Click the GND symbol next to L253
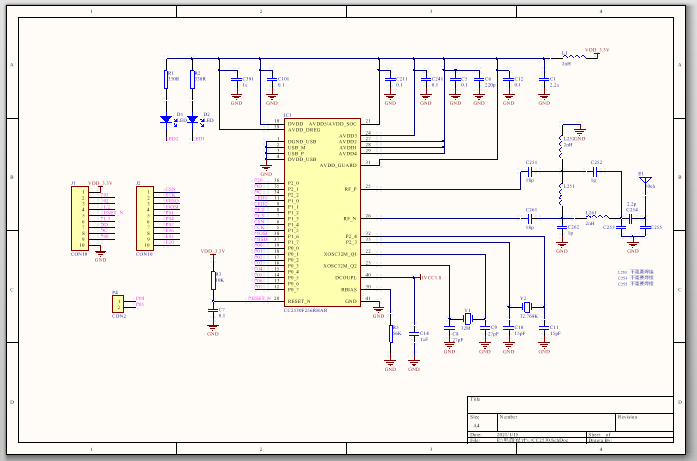 click(x=580, y=132)
